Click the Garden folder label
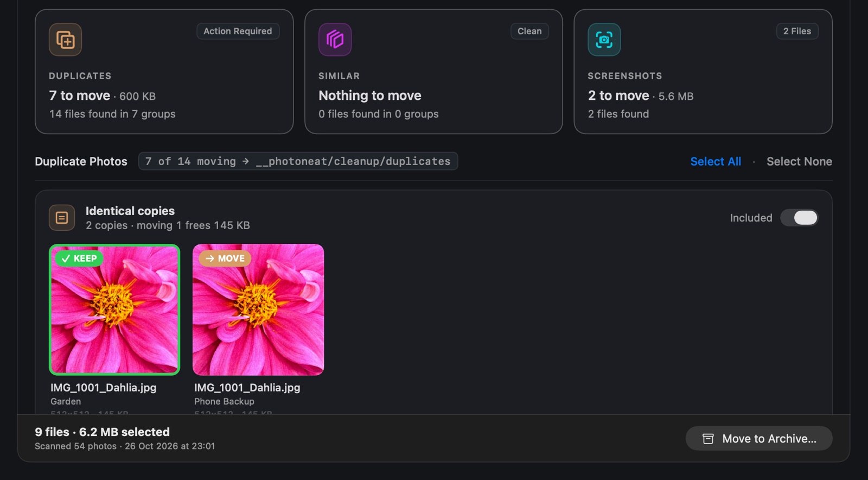The height and width of the screenshot is (480, 868). point(66,401)
